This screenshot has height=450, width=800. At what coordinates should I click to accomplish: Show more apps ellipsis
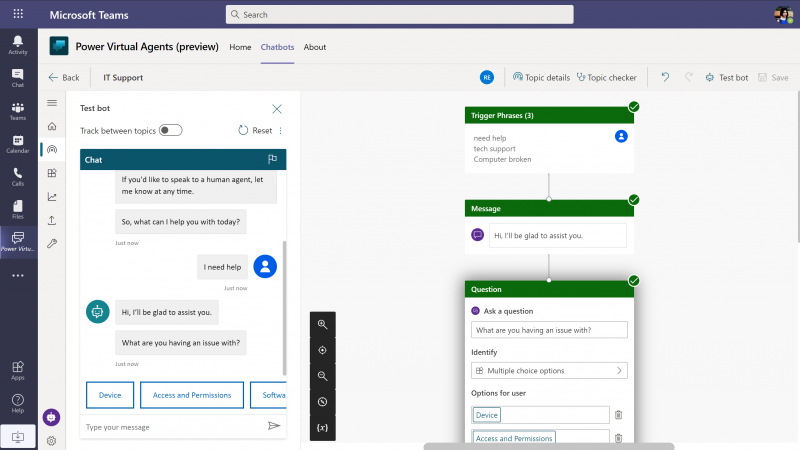click(18, 276)
